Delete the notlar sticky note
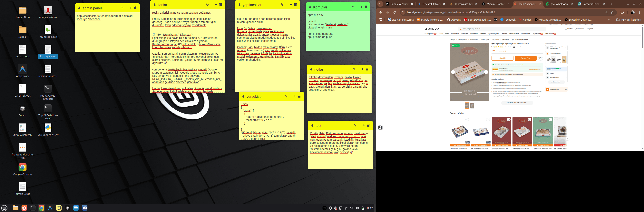The width and height of the screenshot is (644, 212). (367, 69)
